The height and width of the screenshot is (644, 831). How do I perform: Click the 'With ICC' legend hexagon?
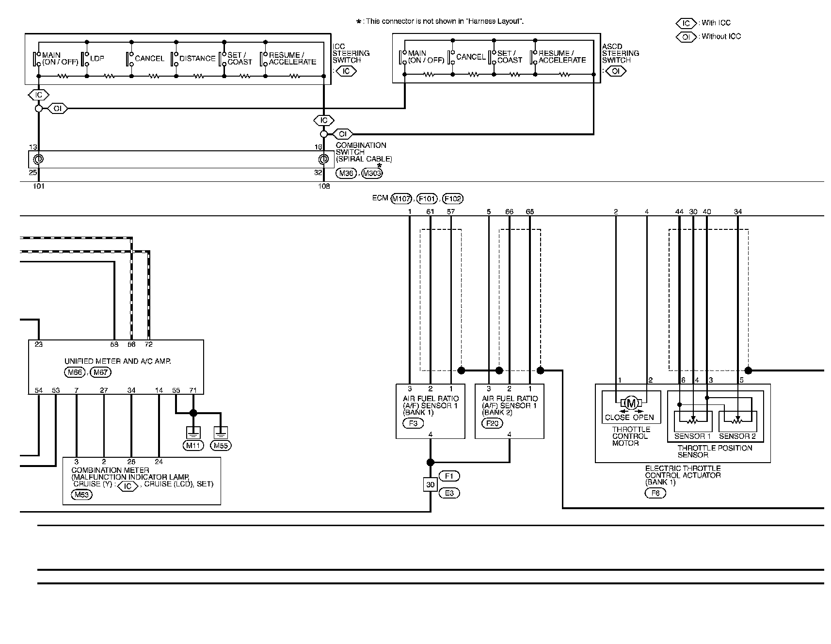(x=686, y=23)
